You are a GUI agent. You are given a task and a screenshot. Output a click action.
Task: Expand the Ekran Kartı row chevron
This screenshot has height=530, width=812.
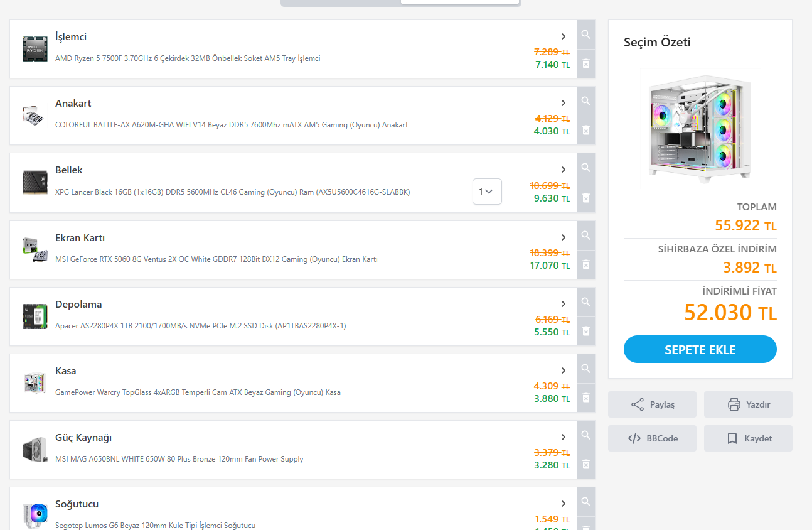(564, 237)
